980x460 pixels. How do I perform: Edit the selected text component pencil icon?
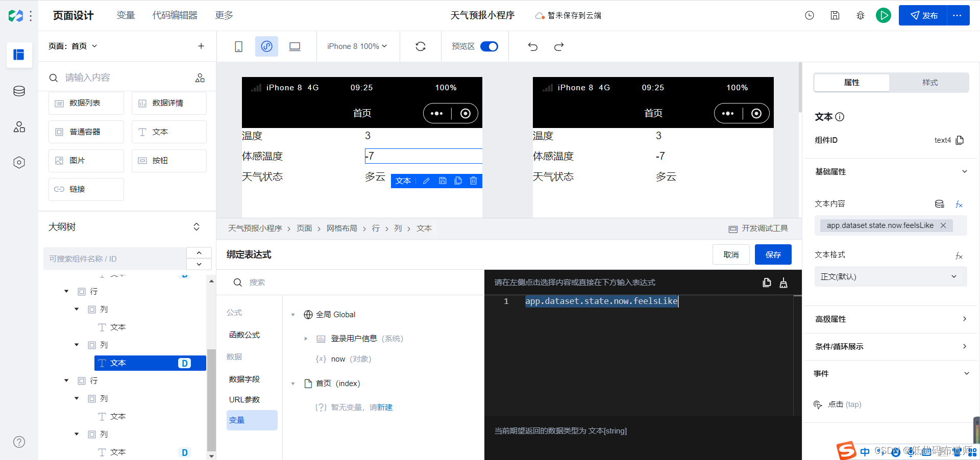[427, 181]
